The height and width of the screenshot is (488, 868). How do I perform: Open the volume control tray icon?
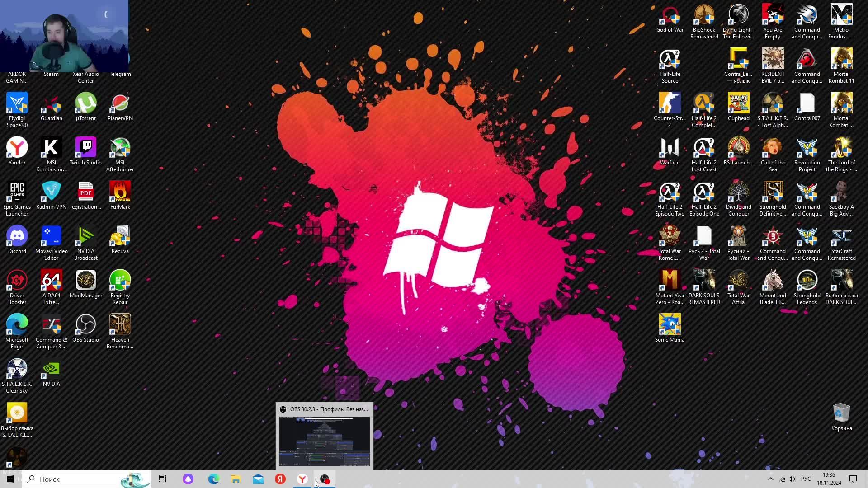(x=792, y=479)
